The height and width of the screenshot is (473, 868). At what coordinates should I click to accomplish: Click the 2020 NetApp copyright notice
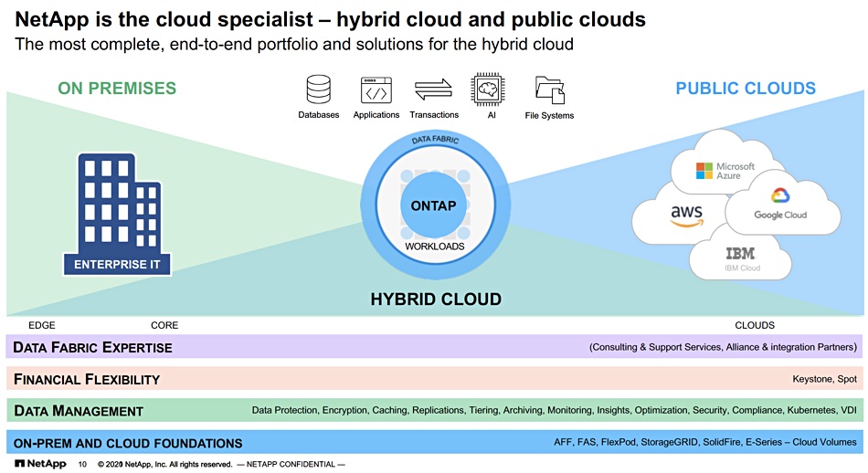165,464
